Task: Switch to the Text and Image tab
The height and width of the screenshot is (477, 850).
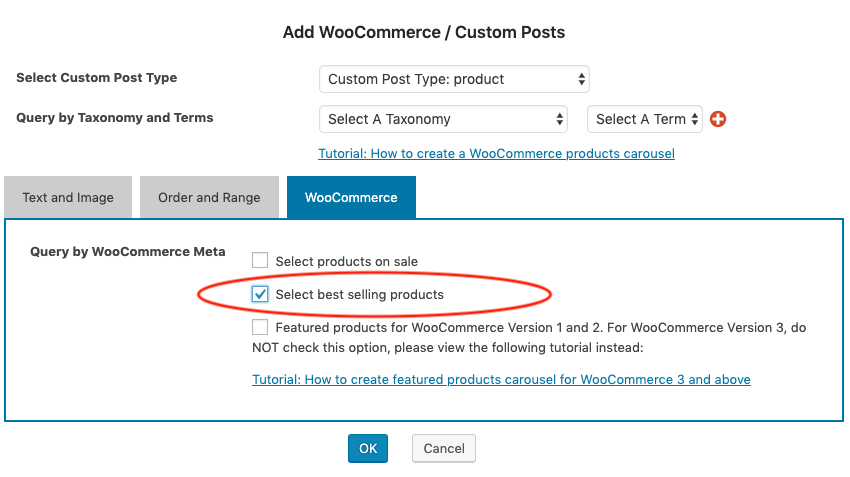Action: (x=68, y=197)
